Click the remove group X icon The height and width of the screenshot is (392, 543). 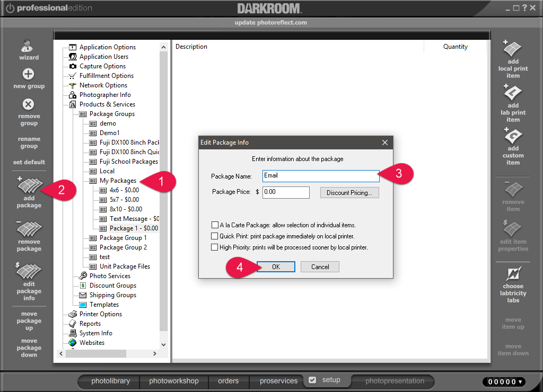point(29,104)
